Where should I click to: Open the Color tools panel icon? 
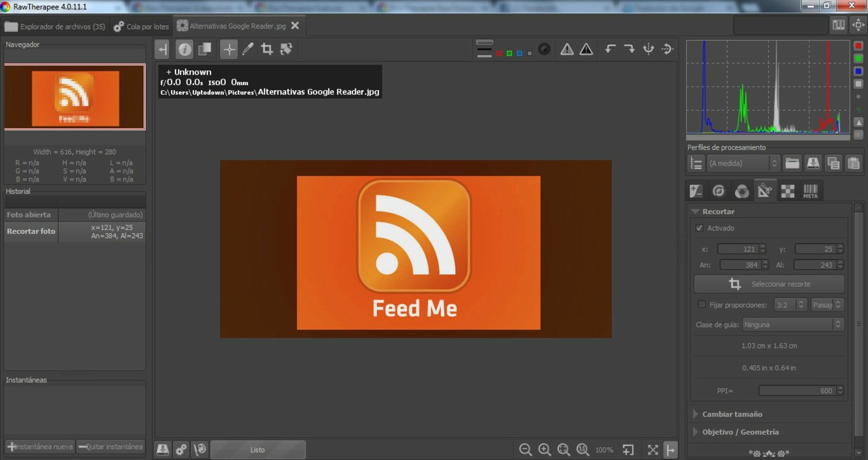tap(742, 190)
